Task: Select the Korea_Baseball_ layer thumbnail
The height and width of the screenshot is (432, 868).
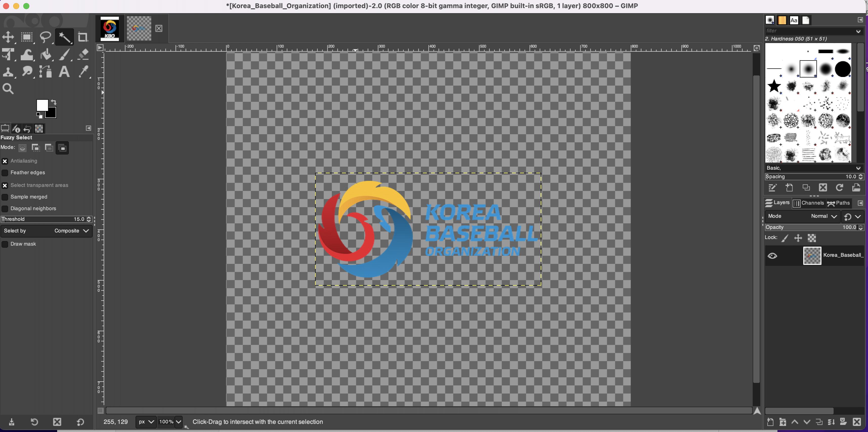Action: [812, 256]
